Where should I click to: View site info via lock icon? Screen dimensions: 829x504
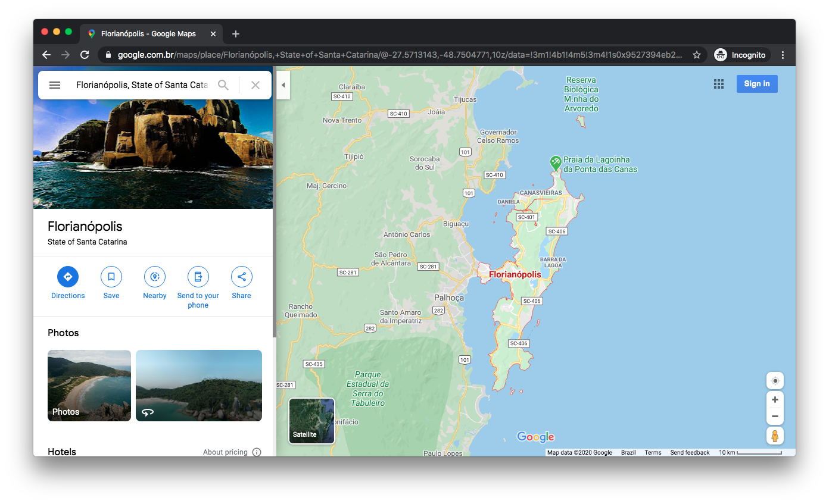[108, 55]
